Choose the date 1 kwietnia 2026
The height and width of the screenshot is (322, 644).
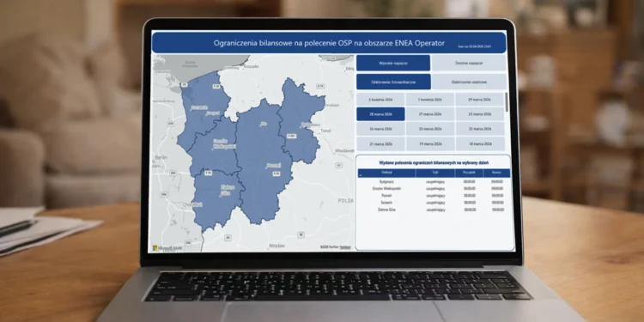click(x=430, y=100)
